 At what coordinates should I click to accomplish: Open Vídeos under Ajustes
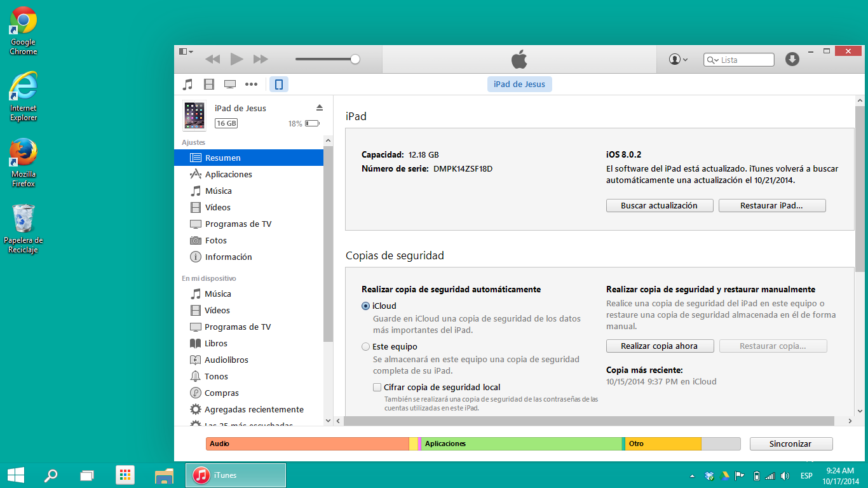(248, 207)
